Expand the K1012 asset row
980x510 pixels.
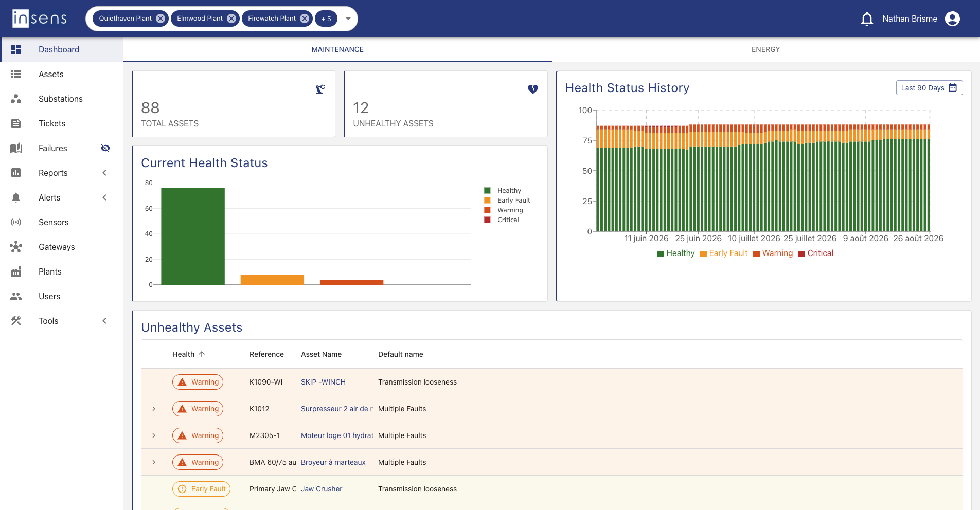[154, 409]
